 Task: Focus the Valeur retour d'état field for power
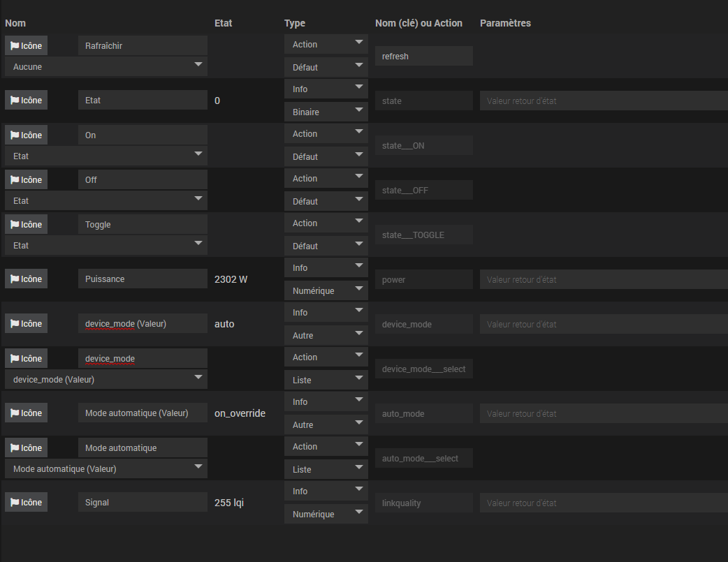coord(604,279)
